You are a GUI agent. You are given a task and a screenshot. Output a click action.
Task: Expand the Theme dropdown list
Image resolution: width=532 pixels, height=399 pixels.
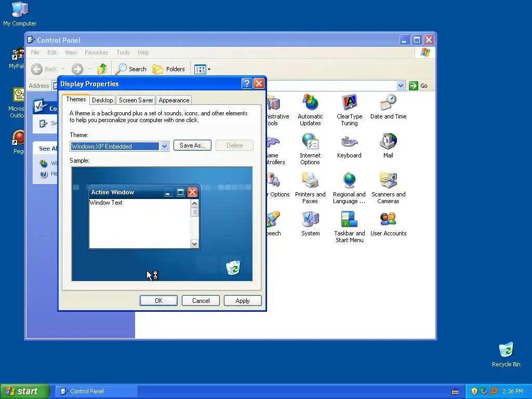(x=164, y=146)
